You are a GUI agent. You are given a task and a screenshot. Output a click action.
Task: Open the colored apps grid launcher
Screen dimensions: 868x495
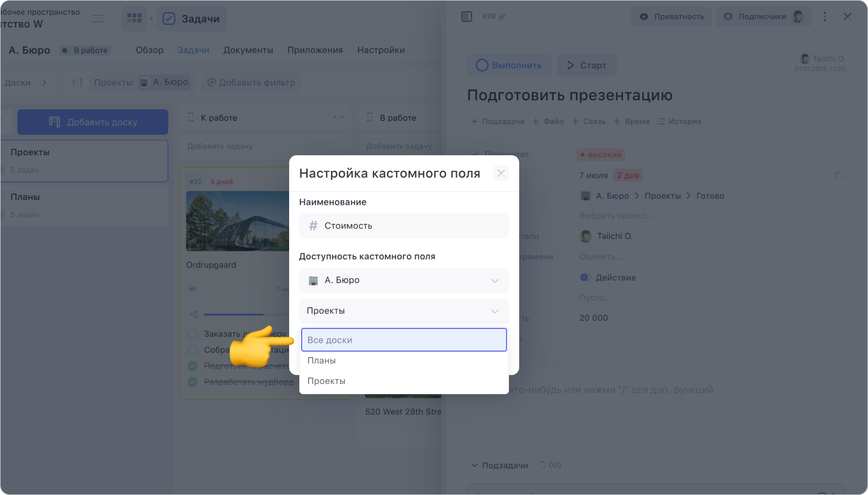(134, 19)
